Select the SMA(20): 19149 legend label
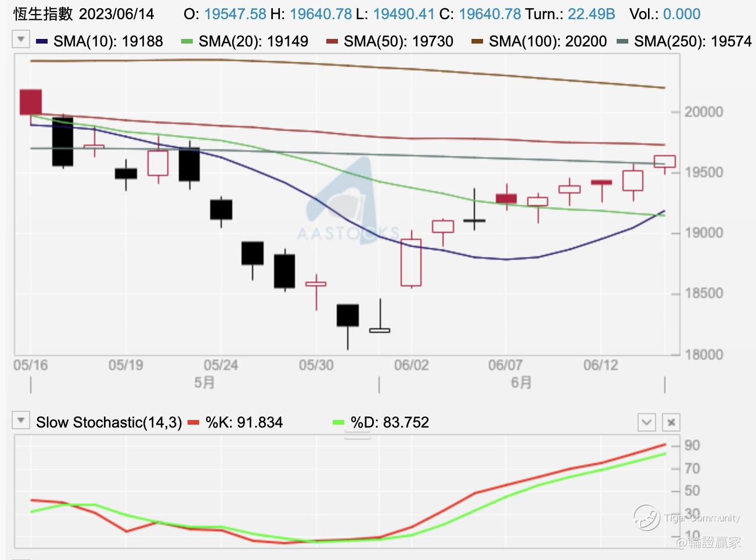Viewport: 756px width, 560px height. (253, 41)
